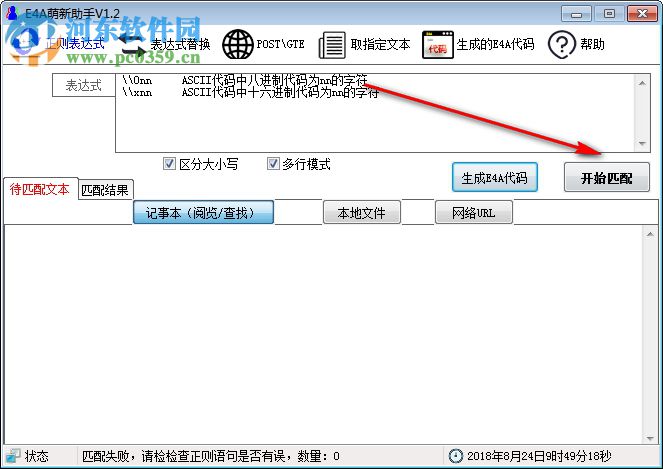Open the 表达式替换 toolbar label
This screenshot has height=469, width=663.
(x=181, y=44)
